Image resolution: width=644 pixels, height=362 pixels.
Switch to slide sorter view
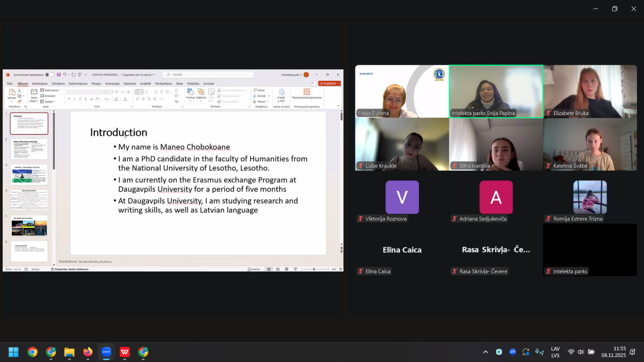278,269
